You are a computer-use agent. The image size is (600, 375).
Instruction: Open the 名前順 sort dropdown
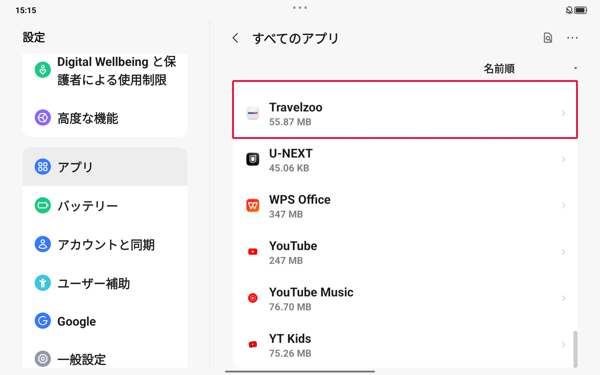530,68
